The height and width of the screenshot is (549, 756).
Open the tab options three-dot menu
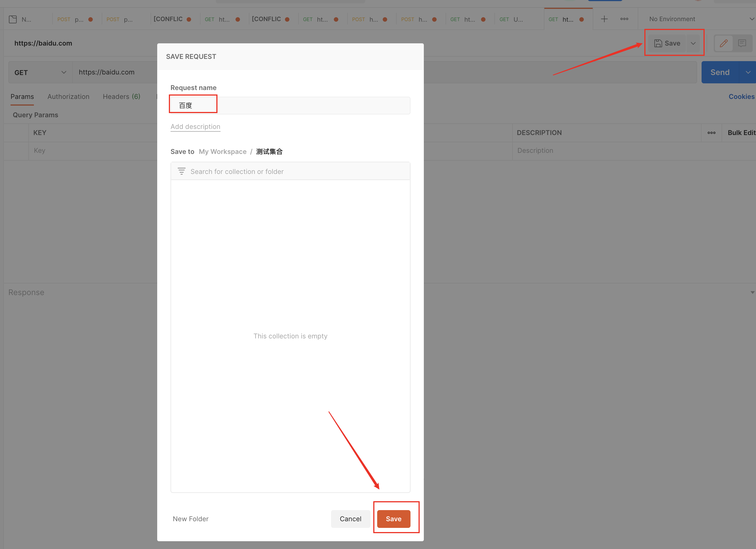[624, 19]
